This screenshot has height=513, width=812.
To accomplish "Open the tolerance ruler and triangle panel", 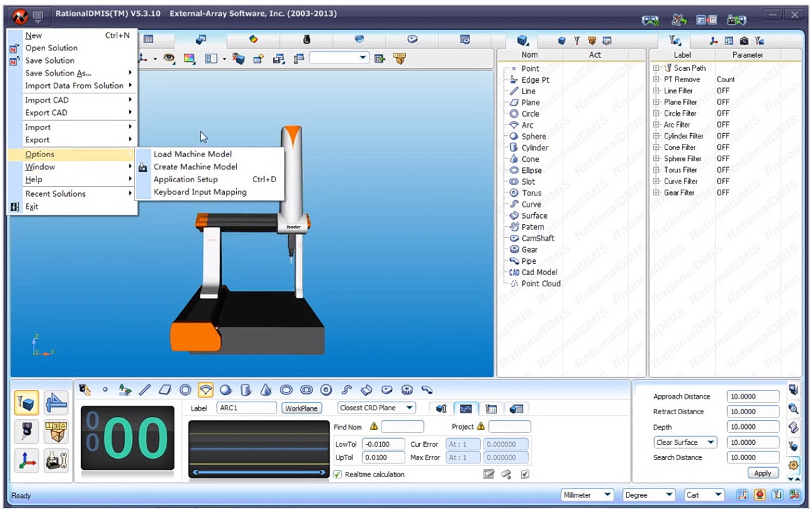I will [56, 403].
